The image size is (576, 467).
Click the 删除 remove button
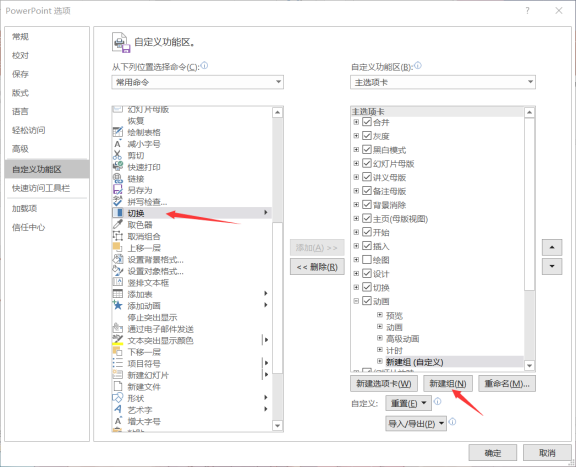pos(317,267)
